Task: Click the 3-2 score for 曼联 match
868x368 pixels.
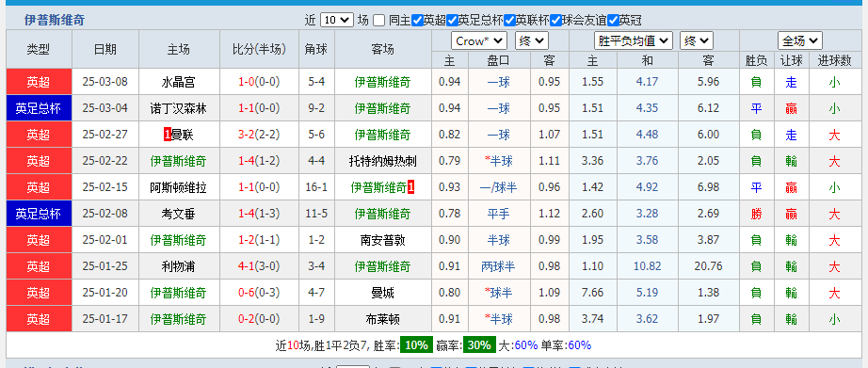Action: [x=247, y=135]
